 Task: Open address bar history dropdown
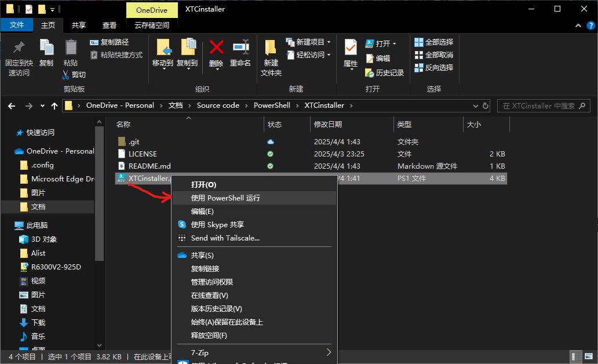tap(476, 106)
